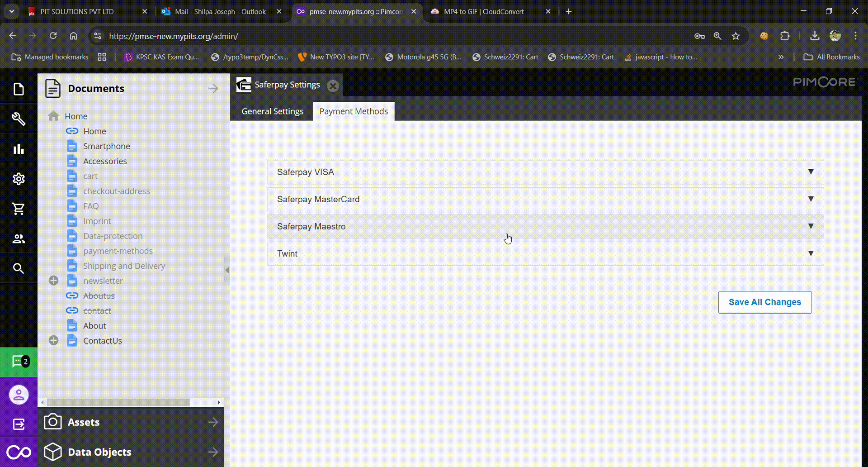The image size is (868, 467).
Task: Open the contact link item
Action: tap(97, 310)
